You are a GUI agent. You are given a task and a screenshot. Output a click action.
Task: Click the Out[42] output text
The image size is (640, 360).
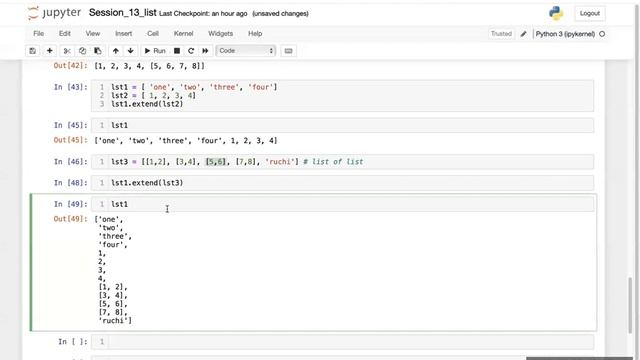click(149, 66)
